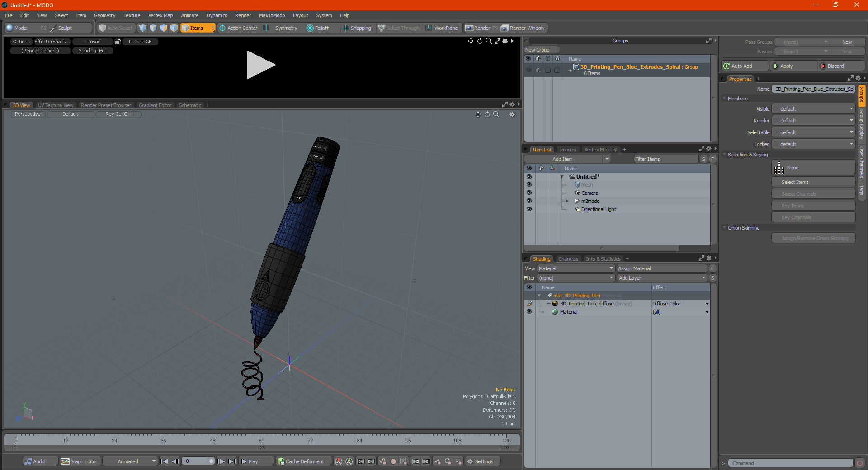Open the Schematic tab
The height and width of the screenshot is (470, 868).
190,105
